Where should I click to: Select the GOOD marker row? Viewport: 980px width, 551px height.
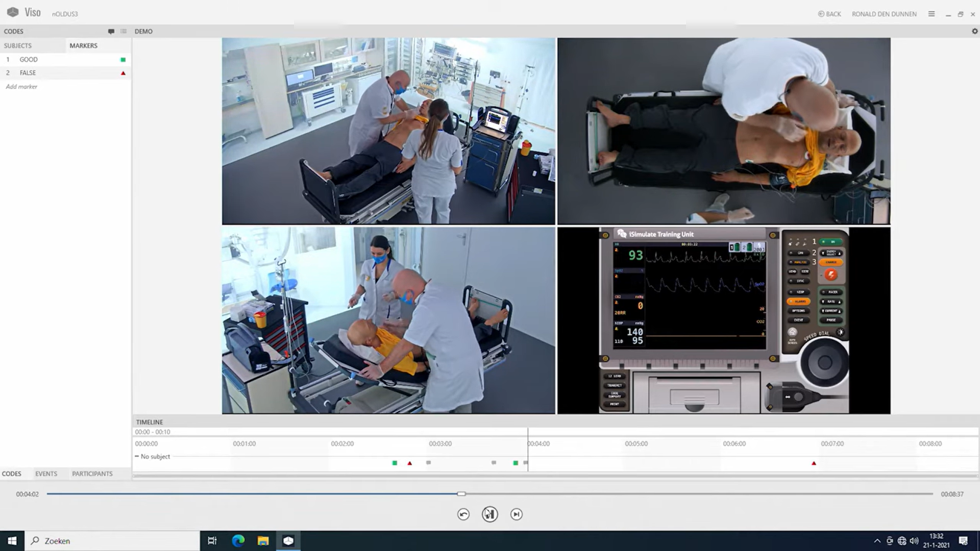(x=29, y=60)
